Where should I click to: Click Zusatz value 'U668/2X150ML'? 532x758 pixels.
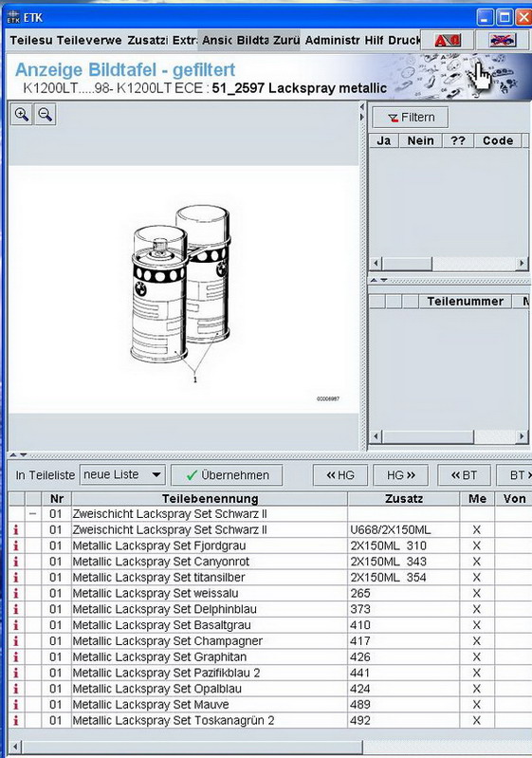(x=390, y=529)
